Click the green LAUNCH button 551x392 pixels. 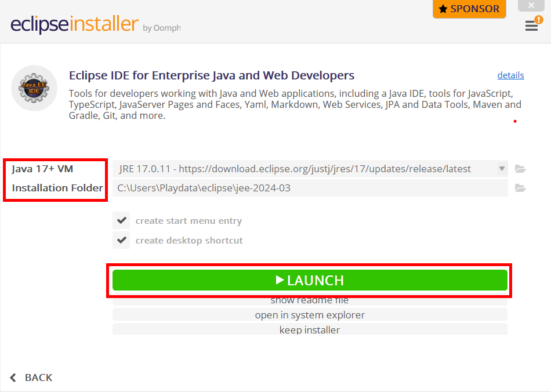tap(310, 280)
